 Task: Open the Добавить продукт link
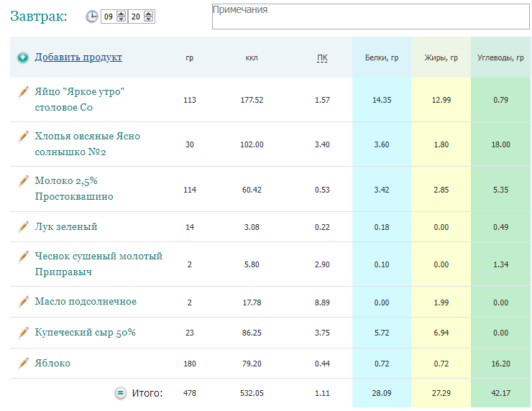click(x=78, y=57)
